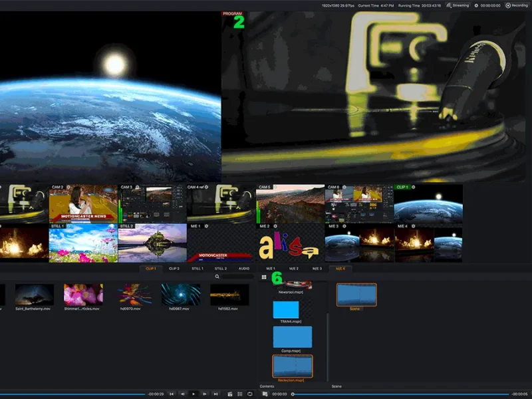The height and width of the screenshot is (399, 532).
Task: Switch to the CLIP 2 tab
Action: 174,269
